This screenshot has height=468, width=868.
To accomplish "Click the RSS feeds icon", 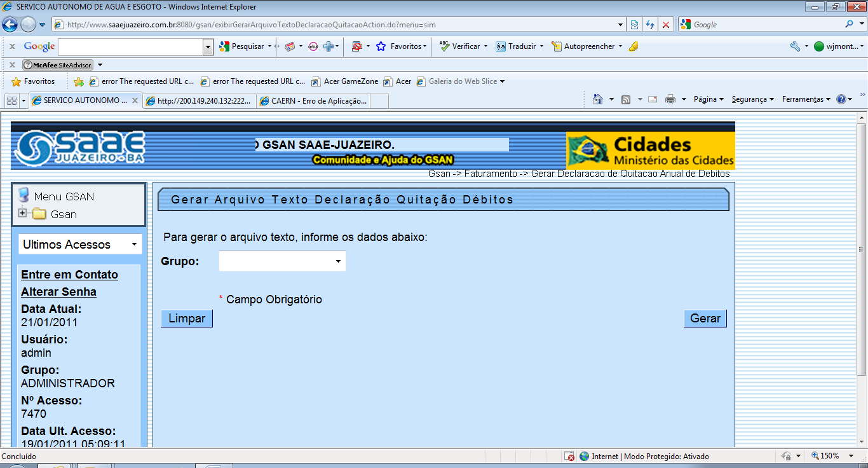I will 626,99.
